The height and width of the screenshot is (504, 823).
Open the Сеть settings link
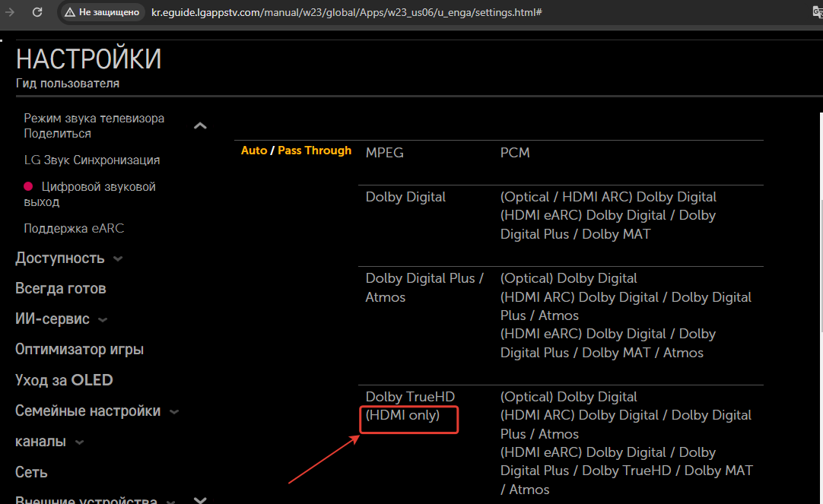click(x=31, y=472)
